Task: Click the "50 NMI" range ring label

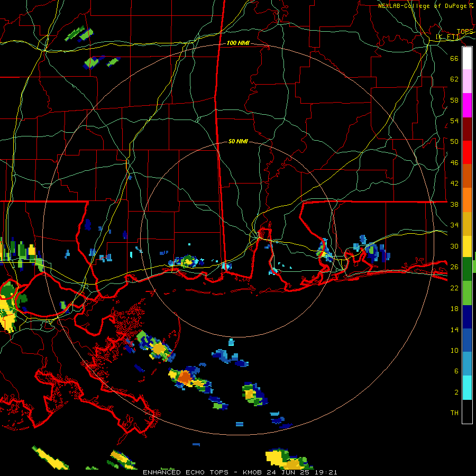Action: point(238,141)
